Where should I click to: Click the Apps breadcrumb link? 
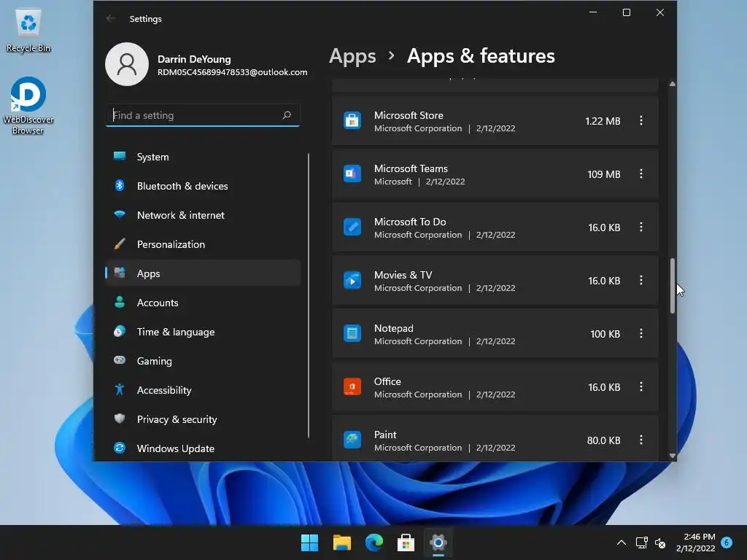click(x=352, y=56)
